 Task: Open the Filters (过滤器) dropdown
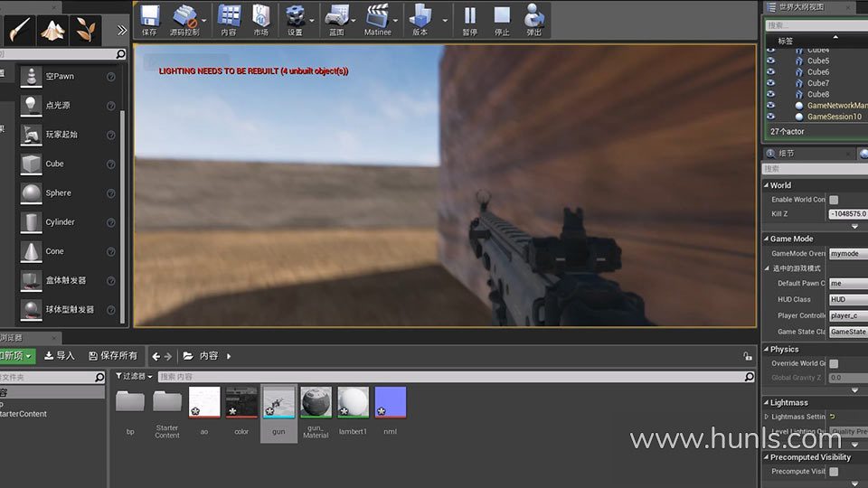134,376
